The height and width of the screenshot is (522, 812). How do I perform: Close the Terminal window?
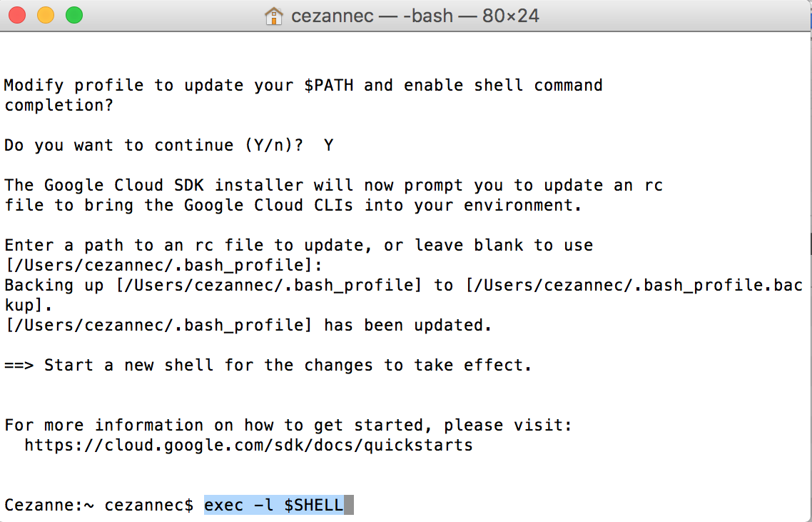click(x=16, y=15)
